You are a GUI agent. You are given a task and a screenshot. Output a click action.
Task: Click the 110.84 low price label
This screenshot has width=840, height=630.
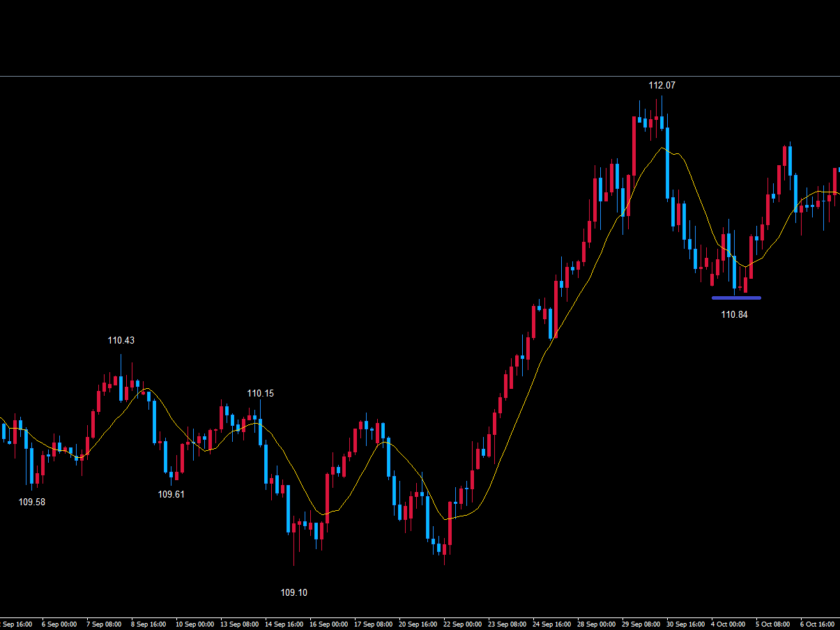[x=735, y=314]
